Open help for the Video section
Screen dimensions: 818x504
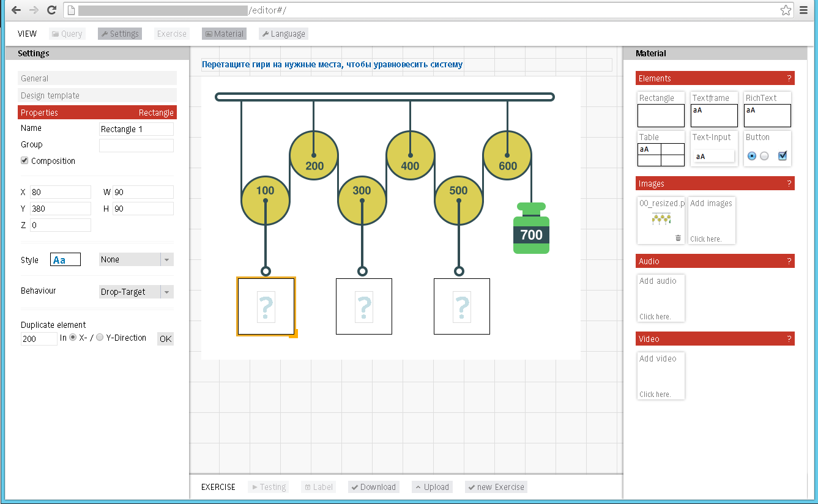[789, 339]
